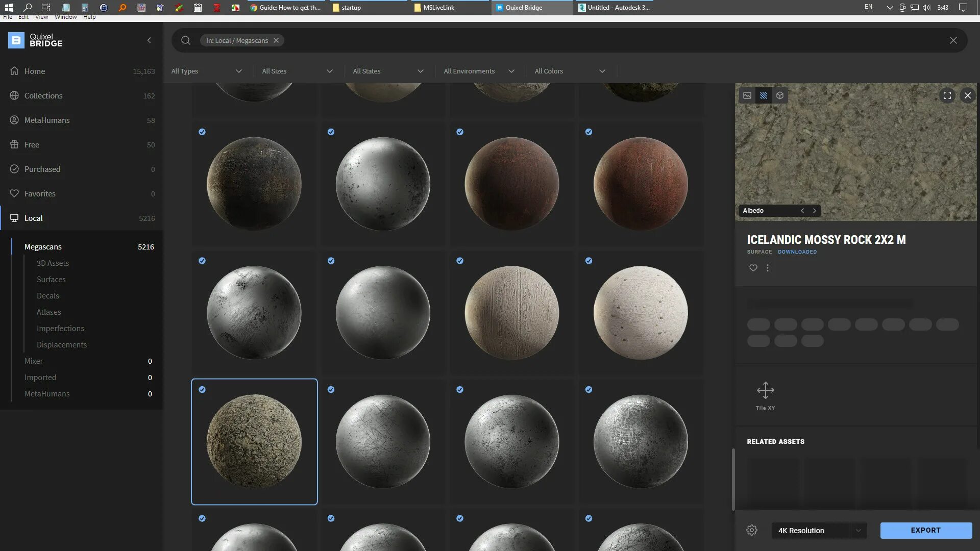Select the tiled preview icon
Image resolution: width=980 pixels, height=551 pixels.
[763, 95]
